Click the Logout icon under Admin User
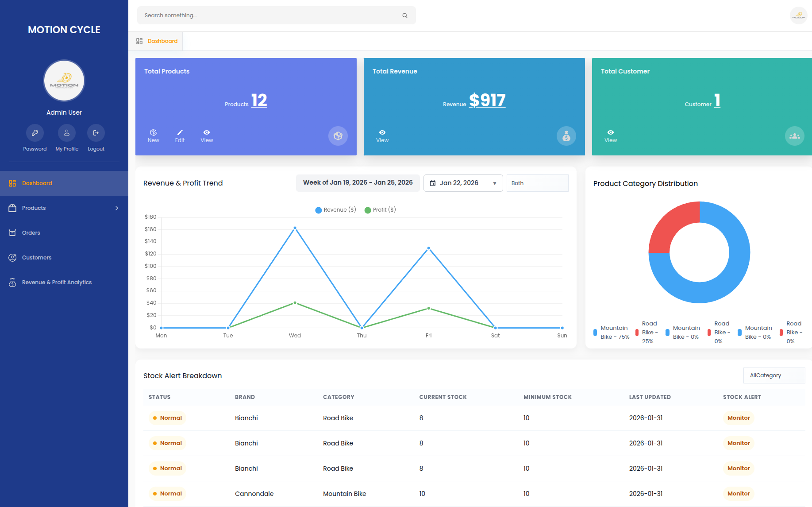Image resolution: width=812 pixels, height=507 pixels. click(x=96, y=132)
